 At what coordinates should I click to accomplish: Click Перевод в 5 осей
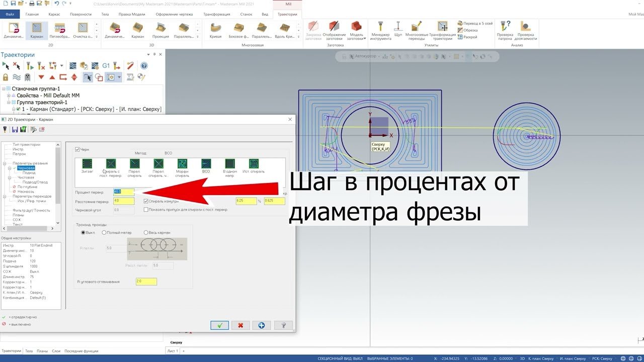click(475, 24)
